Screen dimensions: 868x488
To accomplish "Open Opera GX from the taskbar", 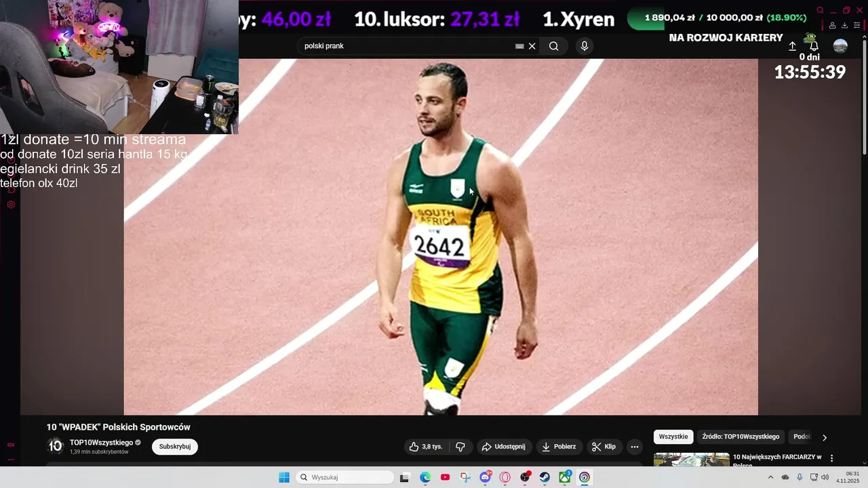I will click(505, 477).
